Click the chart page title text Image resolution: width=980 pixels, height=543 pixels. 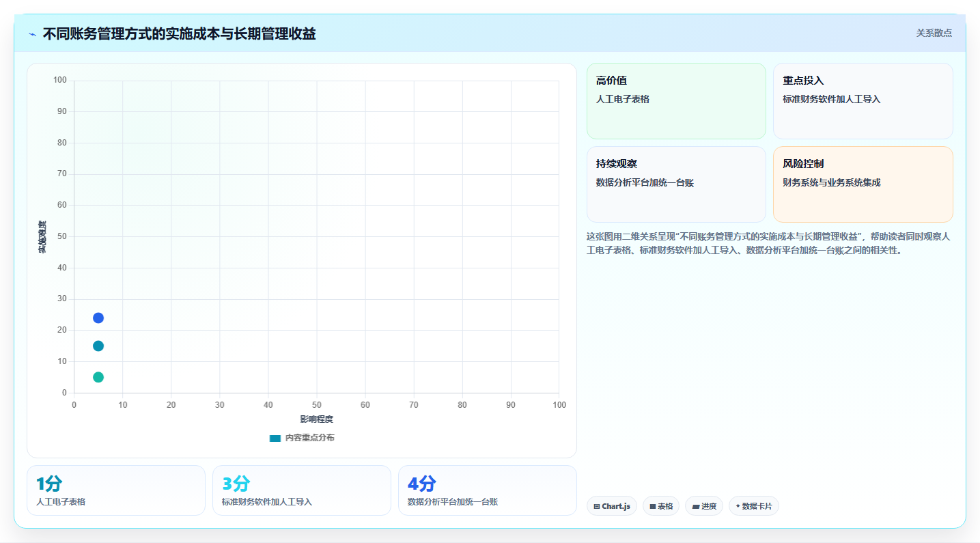(179, 34)
